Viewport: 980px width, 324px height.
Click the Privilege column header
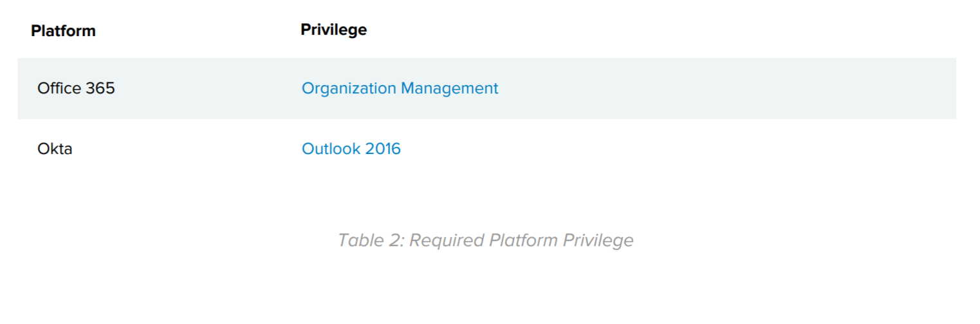[x=333, y=30]
